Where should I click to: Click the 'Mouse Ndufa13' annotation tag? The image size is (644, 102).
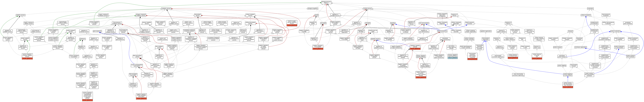tap(453, 58)
